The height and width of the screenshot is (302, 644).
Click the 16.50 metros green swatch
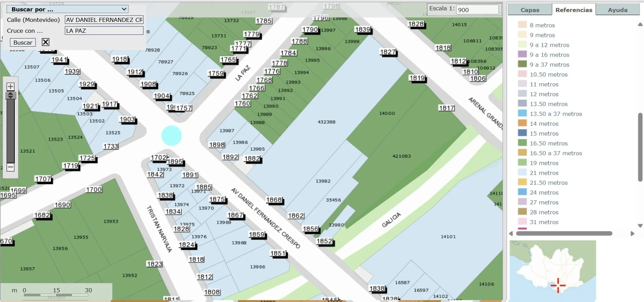pyautogui.click(x=522, y=143)
